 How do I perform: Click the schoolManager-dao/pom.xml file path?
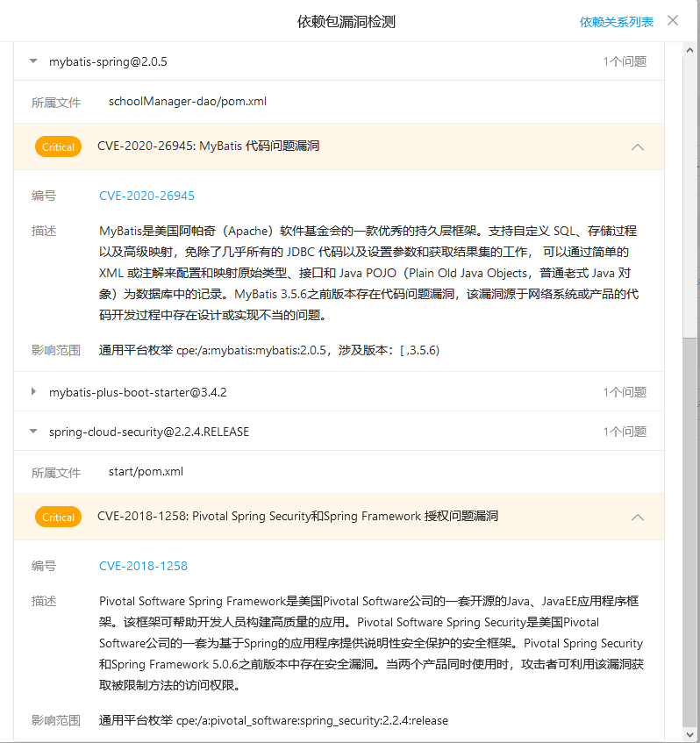click(188, 102)
